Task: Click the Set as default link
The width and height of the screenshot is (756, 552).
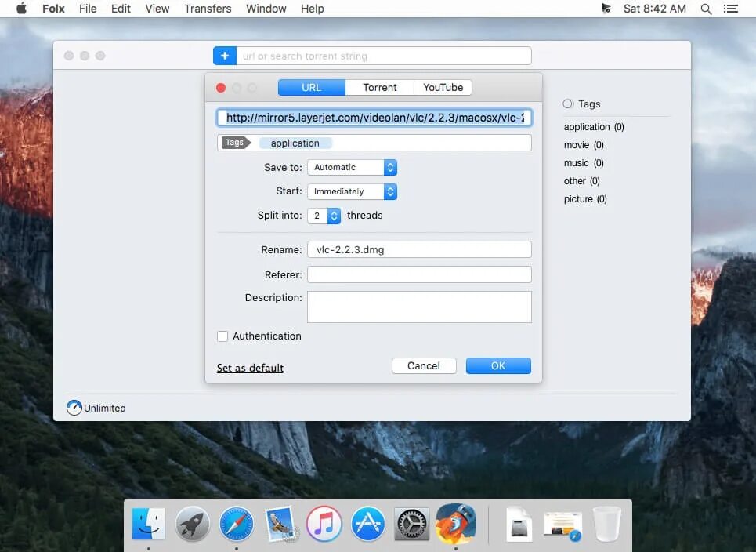Action: pos(250,368)
